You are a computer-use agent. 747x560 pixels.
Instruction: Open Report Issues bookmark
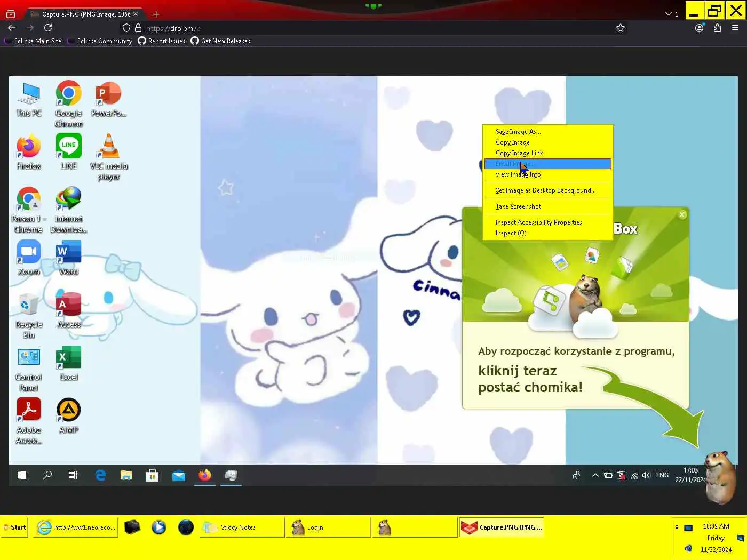(x=161, y=41)
